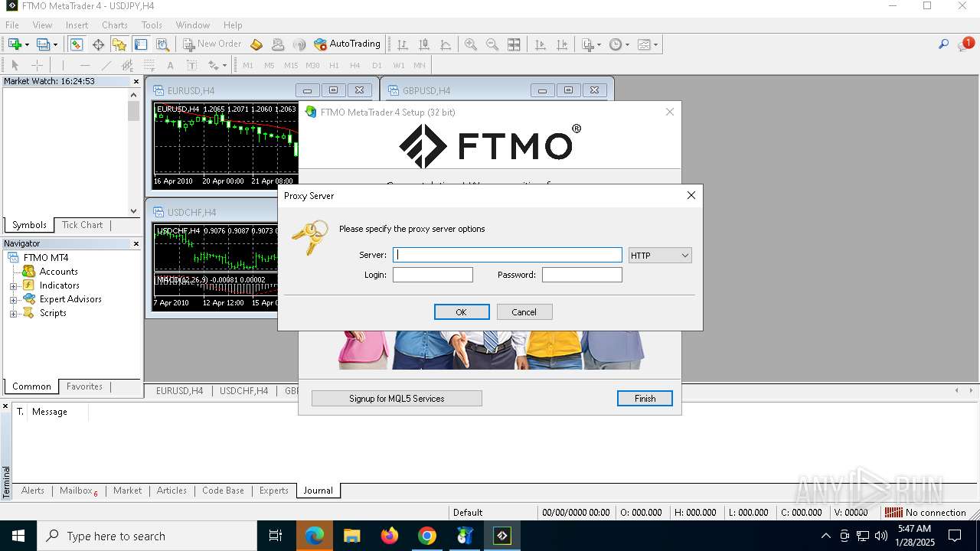980x551 pixels.
Task: Open the Mailbox terminal tab
Action: [x=78, y=491]
